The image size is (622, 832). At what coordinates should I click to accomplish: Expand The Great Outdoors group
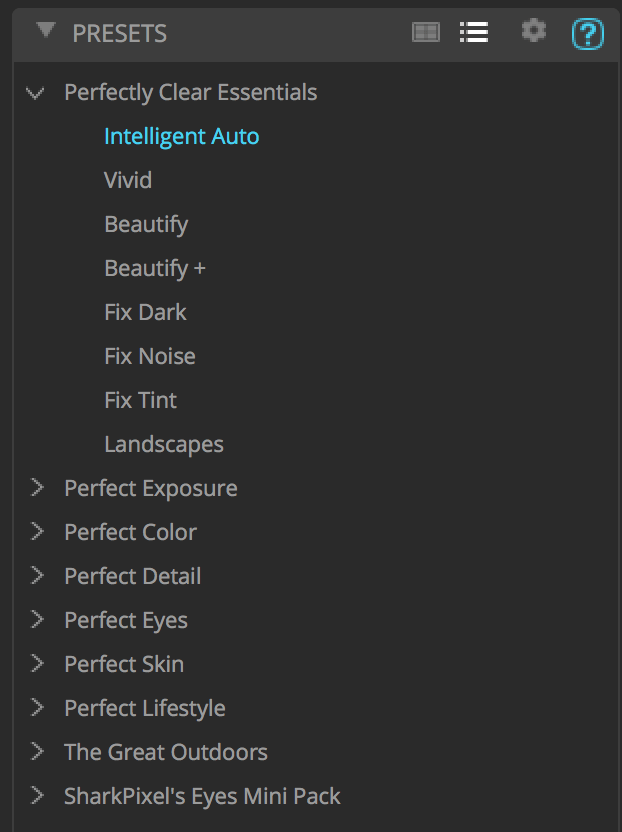[x=37, y=752]
